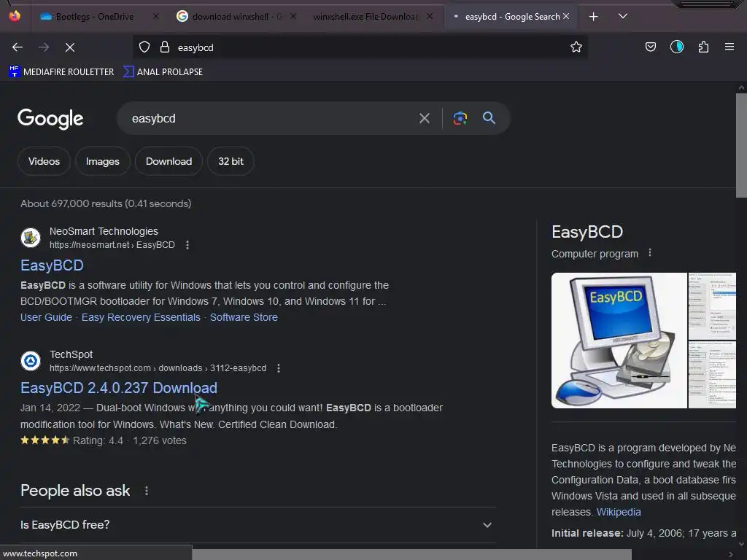747x560 pixels.
Task: Click the TechSpot site favicon
Action: (x=31, y=361)
